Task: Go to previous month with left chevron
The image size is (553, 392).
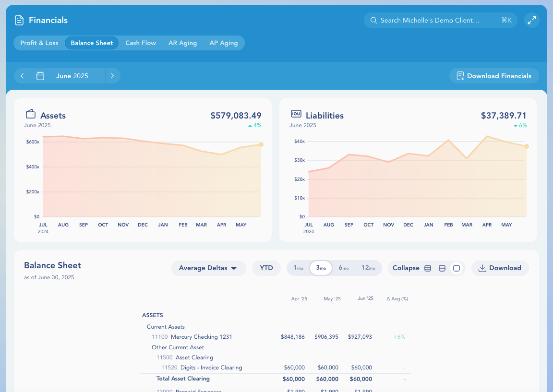Action: click(22, 76)
